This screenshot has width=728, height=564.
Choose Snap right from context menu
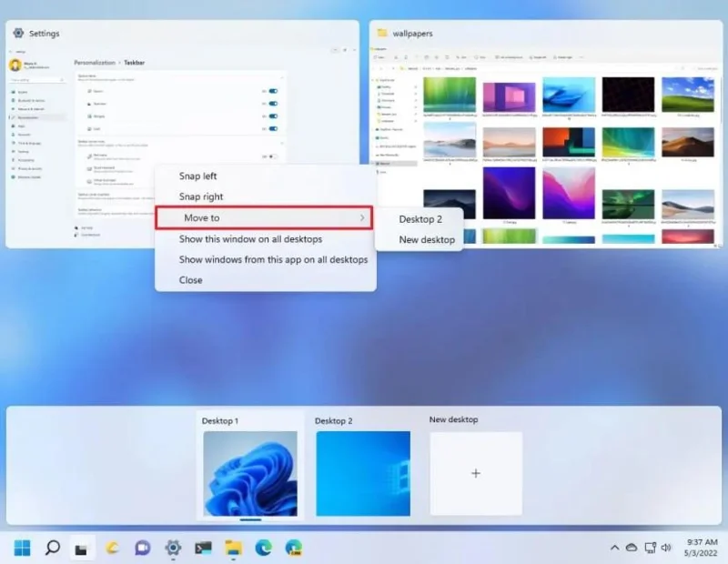click(266, 196)
